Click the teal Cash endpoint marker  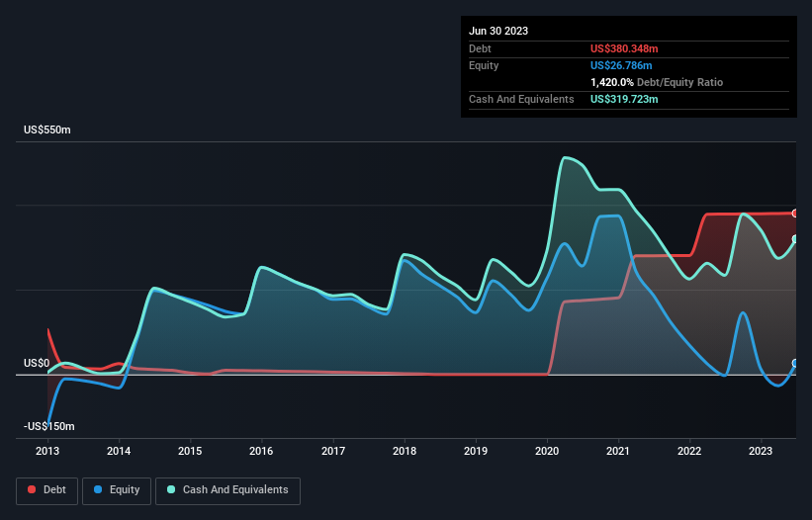point(795,239)
